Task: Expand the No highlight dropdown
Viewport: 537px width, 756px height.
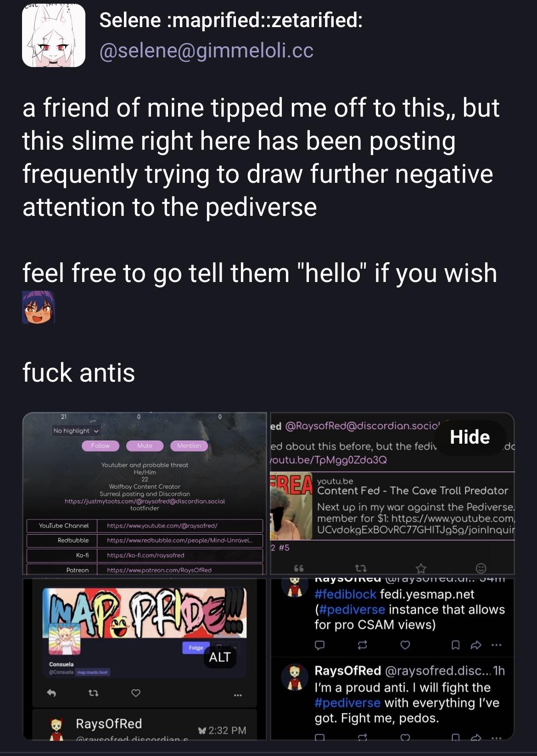Action: (76, 431)
